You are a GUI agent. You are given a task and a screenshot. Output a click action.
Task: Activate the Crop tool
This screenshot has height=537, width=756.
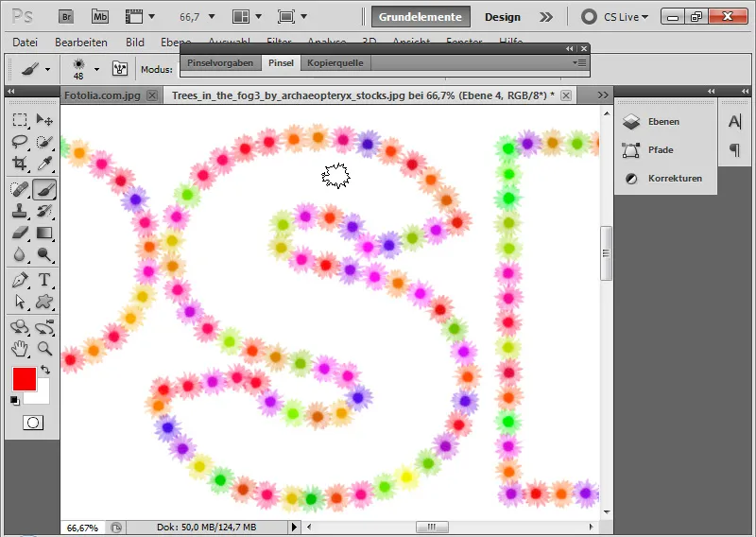pos(20,163)
